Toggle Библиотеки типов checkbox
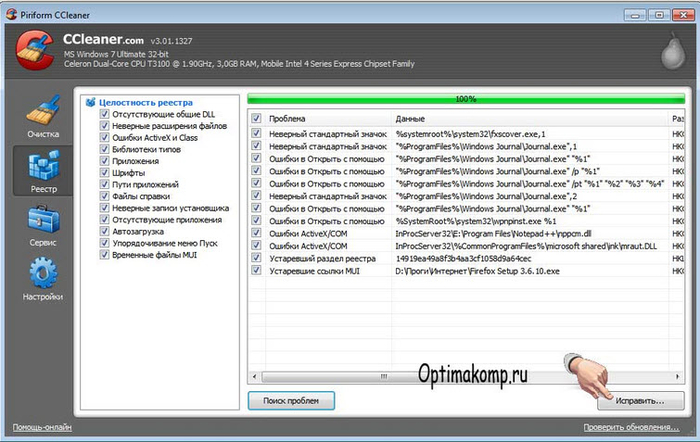Viewport: 700px width, 442px height. click(x=104, y=149)
